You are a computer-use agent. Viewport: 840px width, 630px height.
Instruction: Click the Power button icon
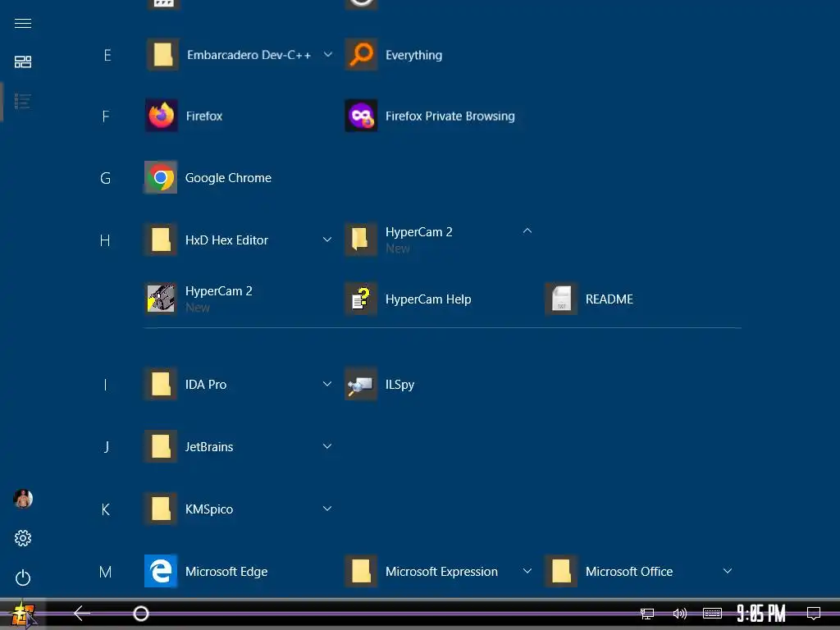tap(23, 577)
